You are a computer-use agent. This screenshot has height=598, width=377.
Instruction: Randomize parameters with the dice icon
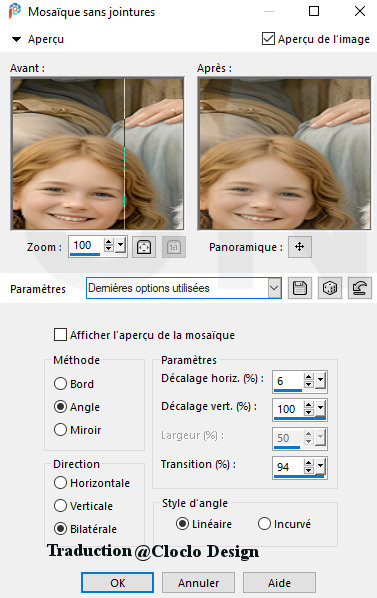330,288
